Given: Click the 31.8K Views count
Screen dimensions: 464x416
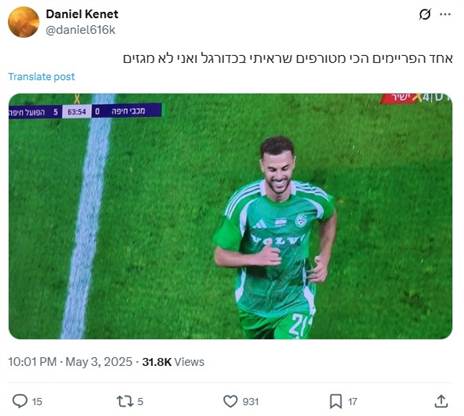Looking at the screenshot, I should point(173,362).
